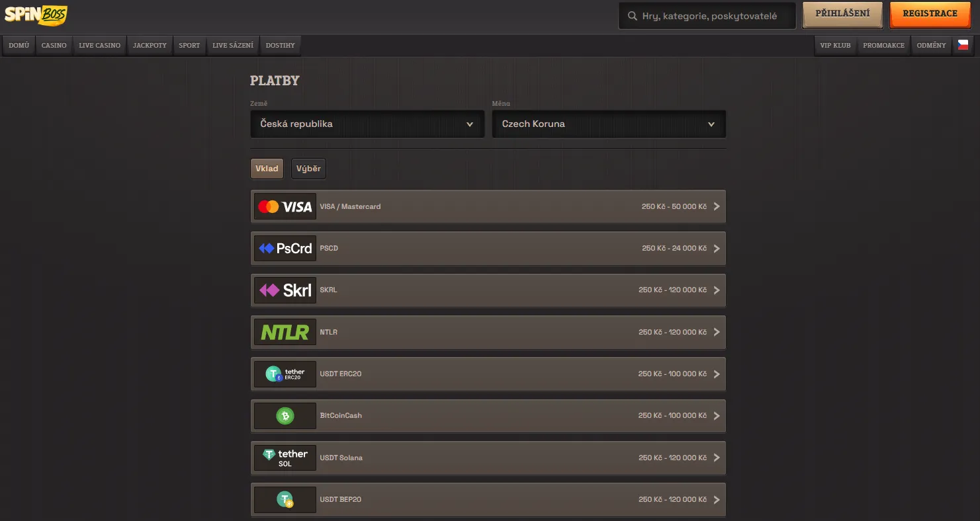Click the Platby page heading
980x521 pixels.
point(275,81)
